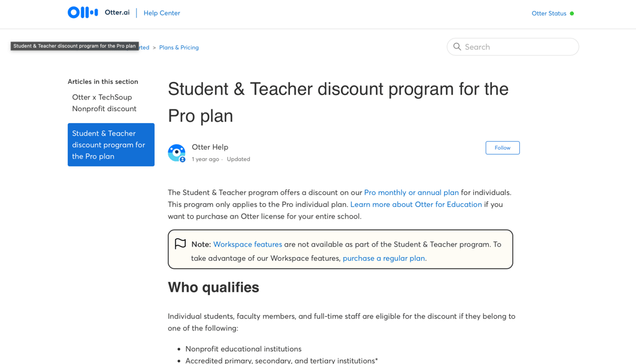Screen dimensions: 636x364
Task: Click the Otter Help author name
Action: coord(210,147)
